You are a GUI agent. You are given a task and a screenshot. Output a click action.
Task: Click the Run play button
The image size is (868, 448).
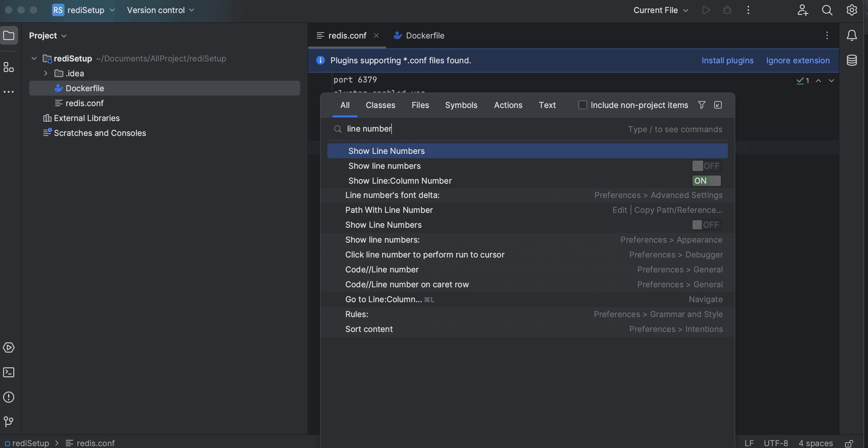[x=706, y=10]
